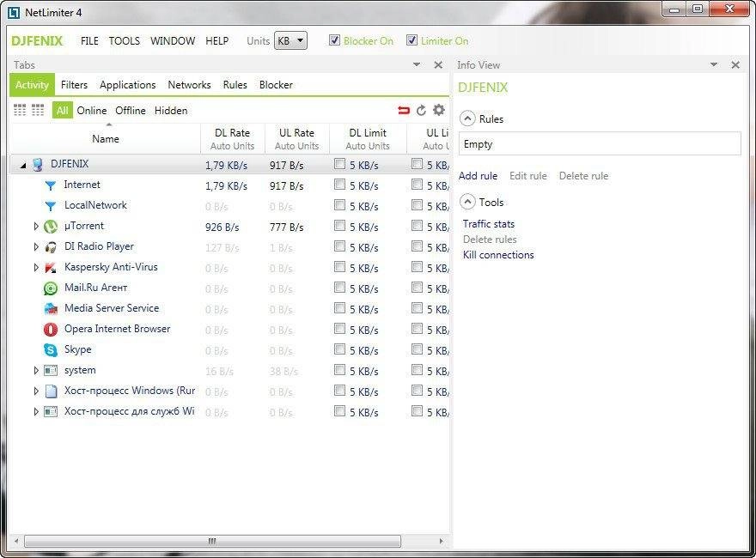Click the Internet filter funnel icon
Screen dimensions: 756x558
pos(50,185)
